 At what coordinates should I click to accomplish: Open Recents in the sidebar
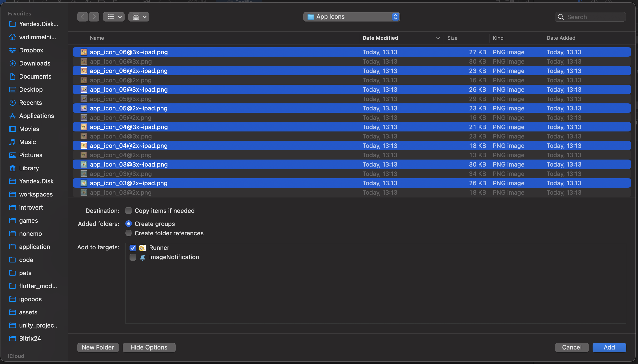coord(30,102)
